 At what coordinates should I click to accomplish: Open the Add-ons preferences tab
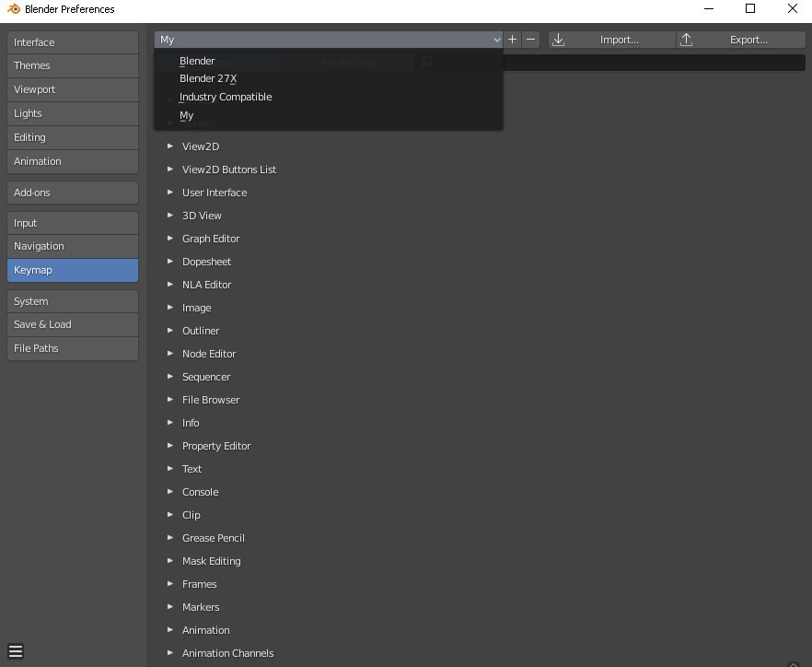click(x=73, y=193)
